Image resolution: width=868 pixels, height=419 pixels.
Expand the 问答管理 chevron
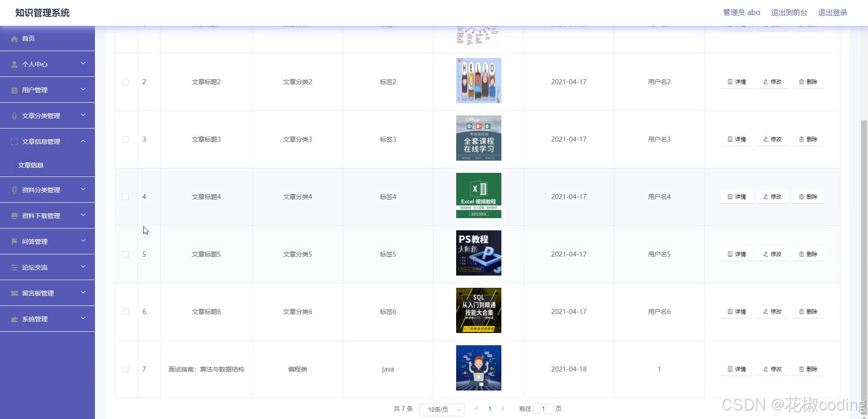pos(83,241)
